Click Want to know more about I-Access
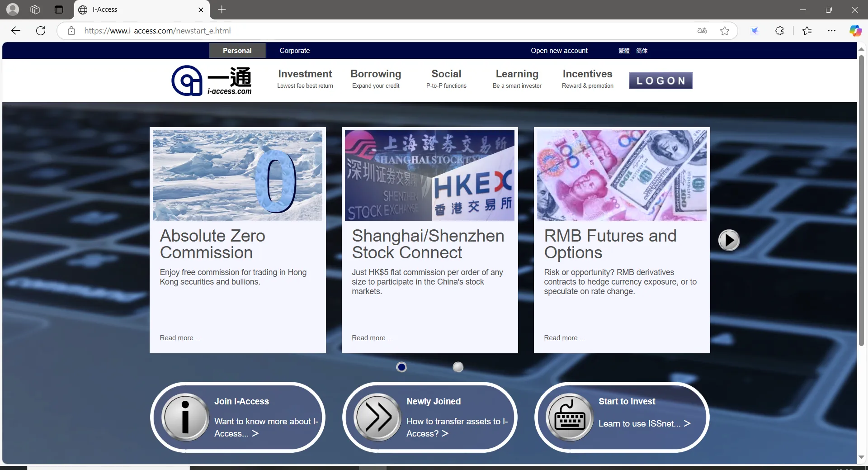 [266, 427]
